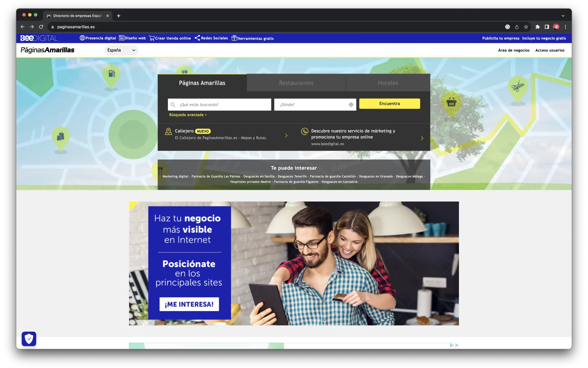This screenshot has height=368, width=588.
Task: Open Diseño web menu item
Action: (132, 38)
